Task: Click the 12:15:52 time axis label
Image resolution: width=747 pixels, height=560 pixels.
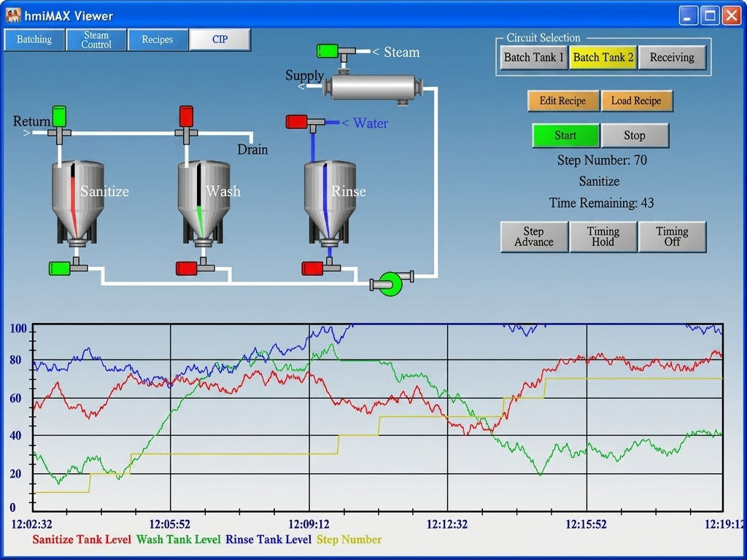Action: [x=586, y=525]
